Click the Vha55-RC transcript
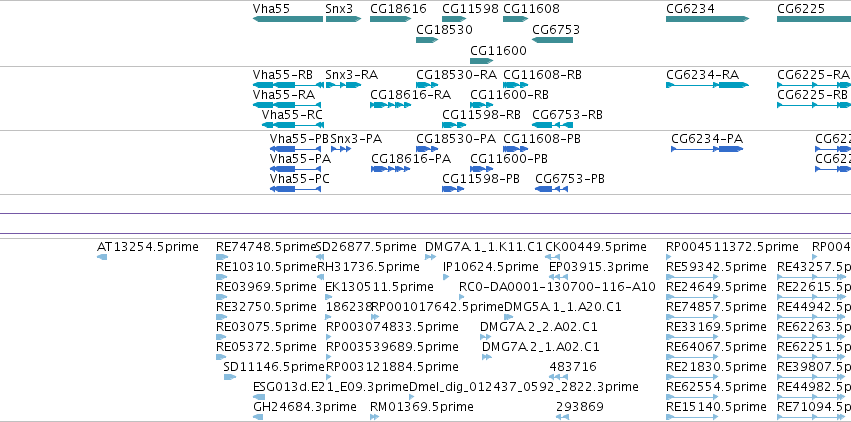 pyautogui.click(x=293, y=125)
